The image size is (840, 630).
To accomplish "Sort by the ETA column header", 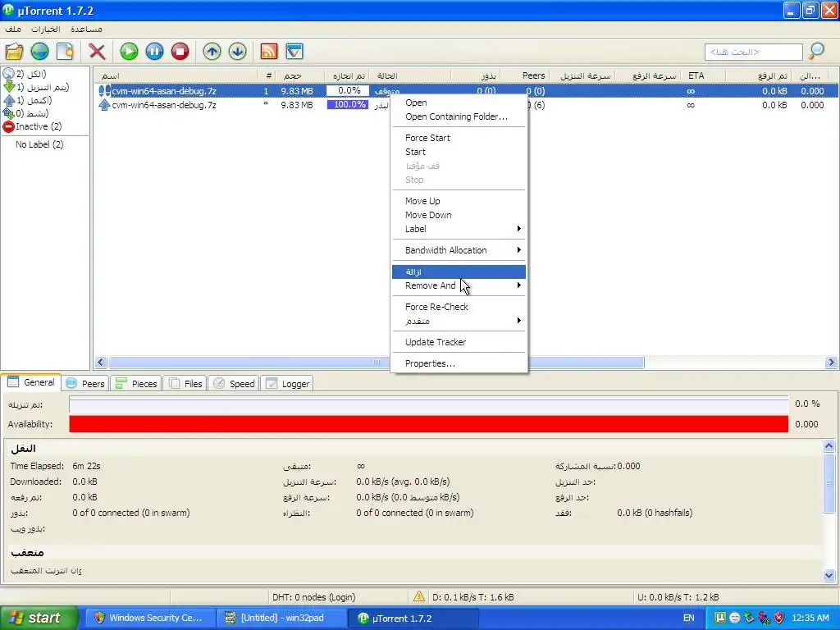I will (704, 75).
